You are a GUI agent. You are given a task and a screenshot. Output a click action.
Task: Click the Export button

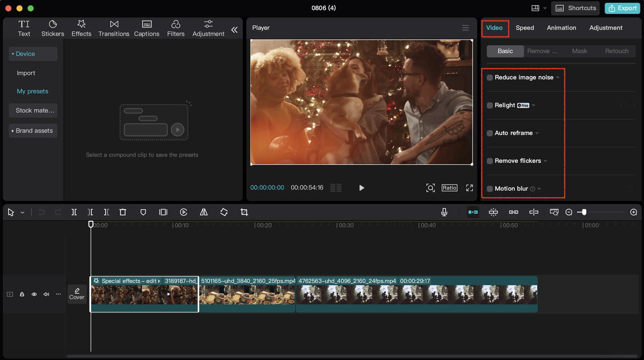[x=622, y=8]
